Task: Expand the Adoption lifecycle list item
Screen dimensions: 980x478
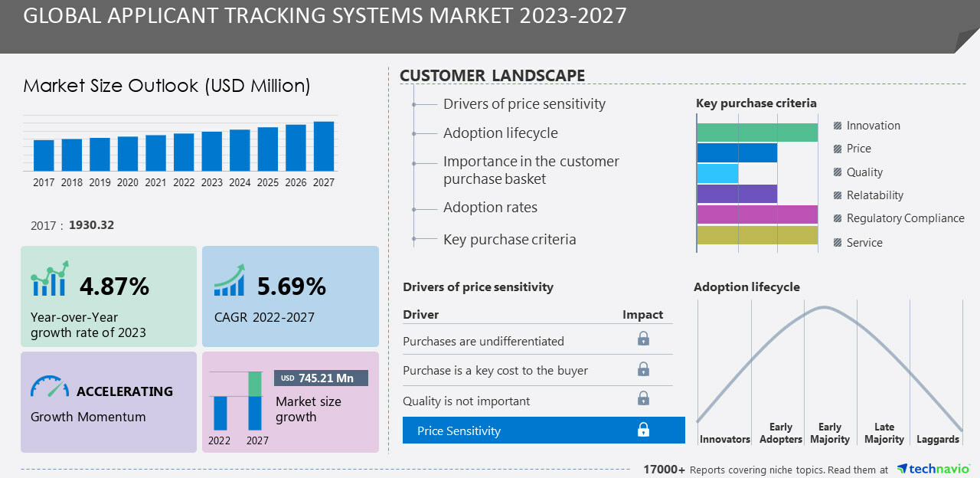Action: [x=500, y=133]
